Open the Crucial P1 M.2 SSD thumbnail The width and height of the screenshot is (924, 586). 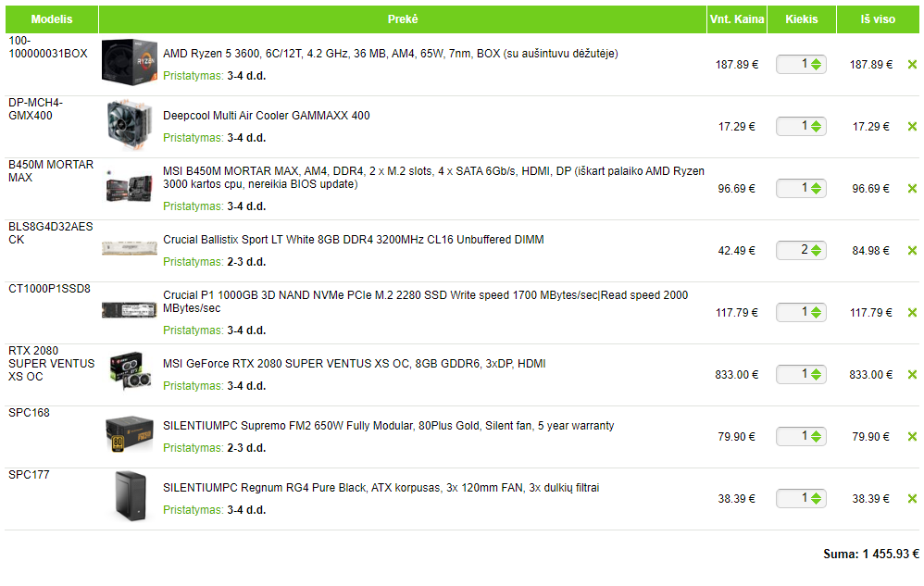pyautogui.click(x=130, y=310)
